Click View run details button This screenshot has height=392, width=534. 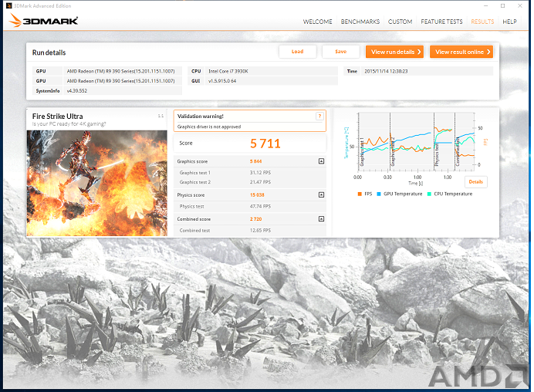[394, 52]
